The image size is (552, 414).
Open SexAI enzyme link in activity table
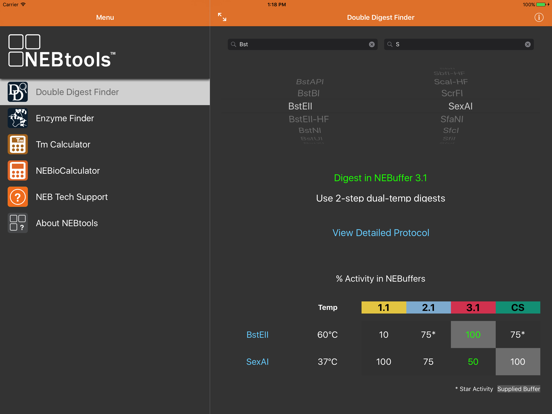pyautogui.click(x=257, y=362)
